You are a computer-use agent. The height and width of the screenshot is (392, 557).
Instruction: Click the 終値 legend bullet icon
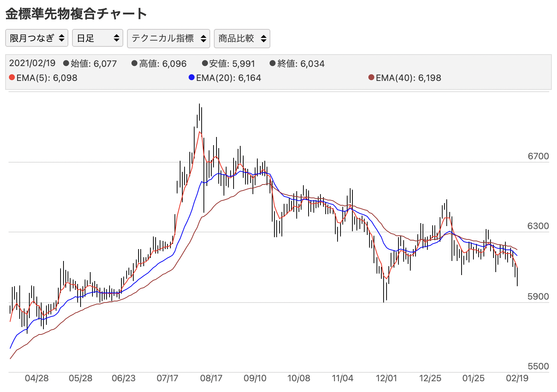273,63
